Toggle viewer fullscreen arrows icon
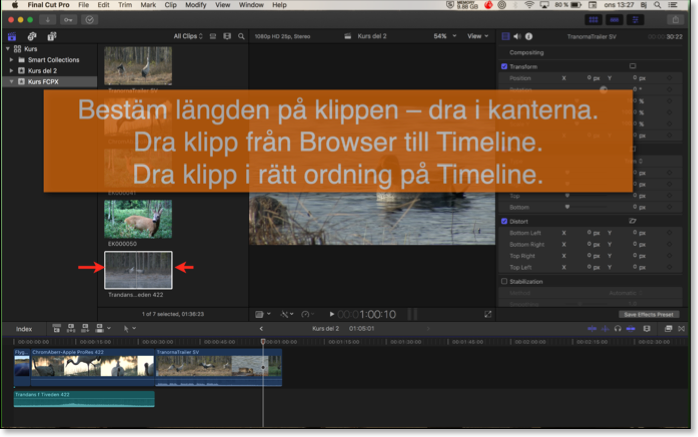The width and height of the screenshot is (698, 437). (488, 314)
